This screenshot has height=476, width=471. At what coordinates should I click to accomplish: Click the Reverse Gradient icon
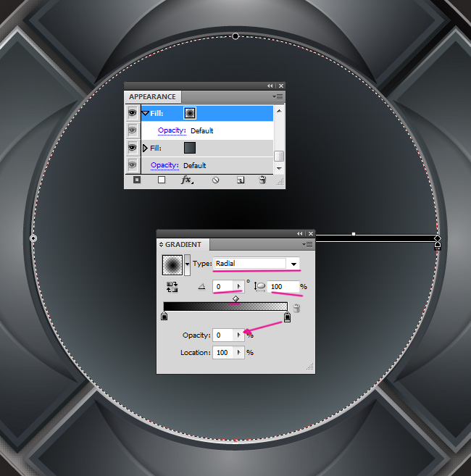click(172, 287)
